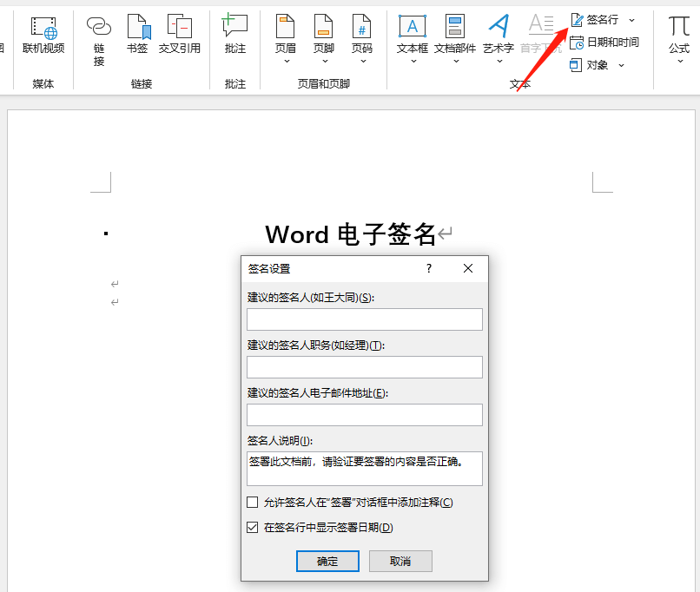Open the Page Number (页码) dropdown
700x592 pixels.
(362, 61)
